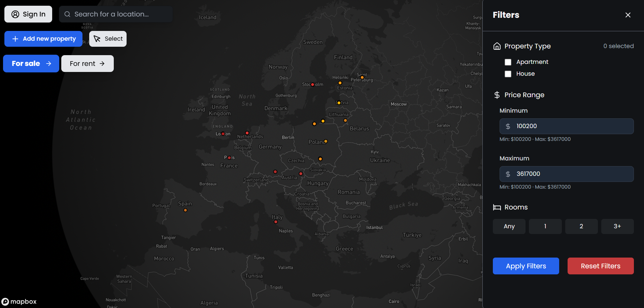Click the Saint Petersburg property marker
Image resolution: width=644 pixels, height=308 pixels.
[x=362, y=78]
